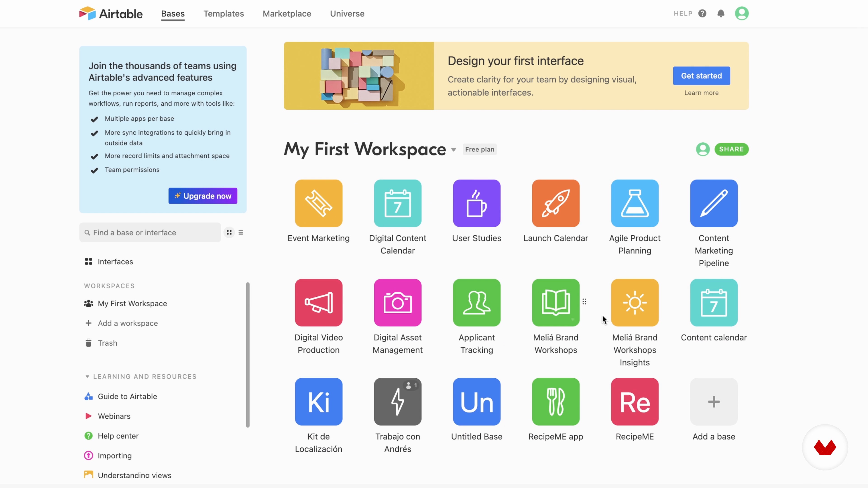Open the Digital Content Calendar base
The image size is (868, 488).
click(398, 203)
